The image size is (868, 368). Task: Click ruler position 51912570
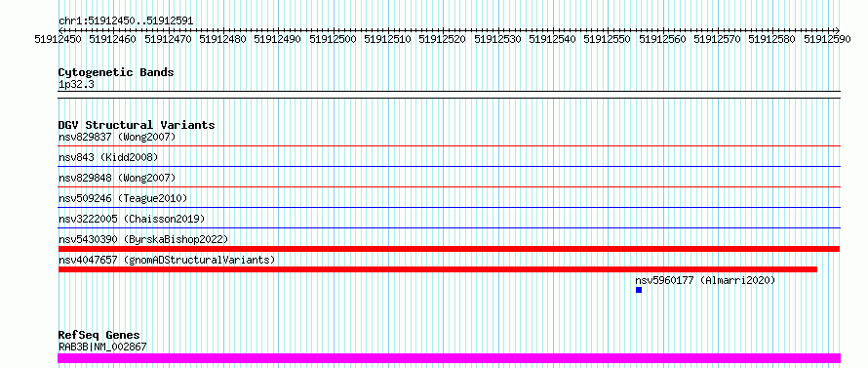[x=718, y=39]
